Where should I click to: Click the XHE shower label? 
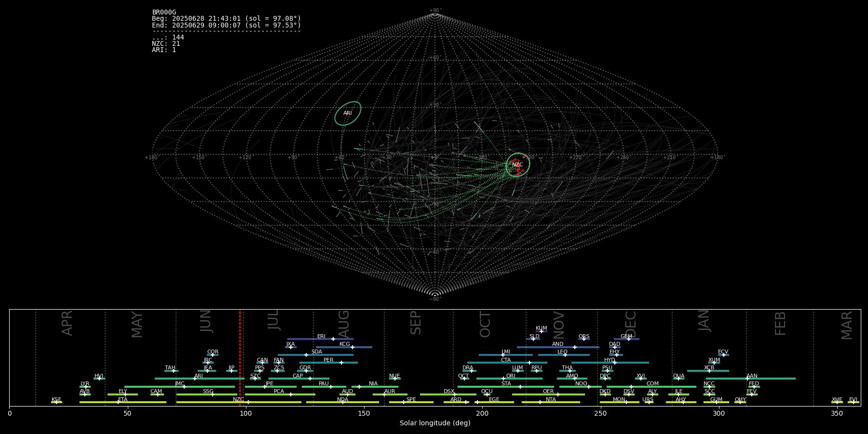pyautogui.click(x=837, y=400)
